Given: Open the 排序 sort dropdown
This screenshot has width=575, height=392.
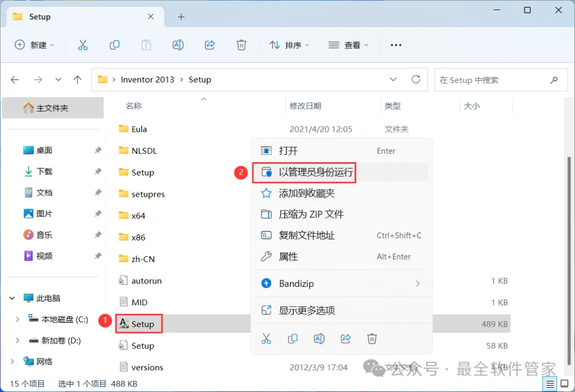Looking at the screenshot, I should point(289,45).
